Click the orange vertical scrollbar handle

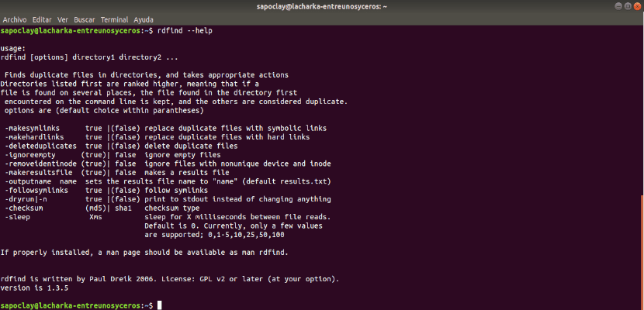pos(642,252)
